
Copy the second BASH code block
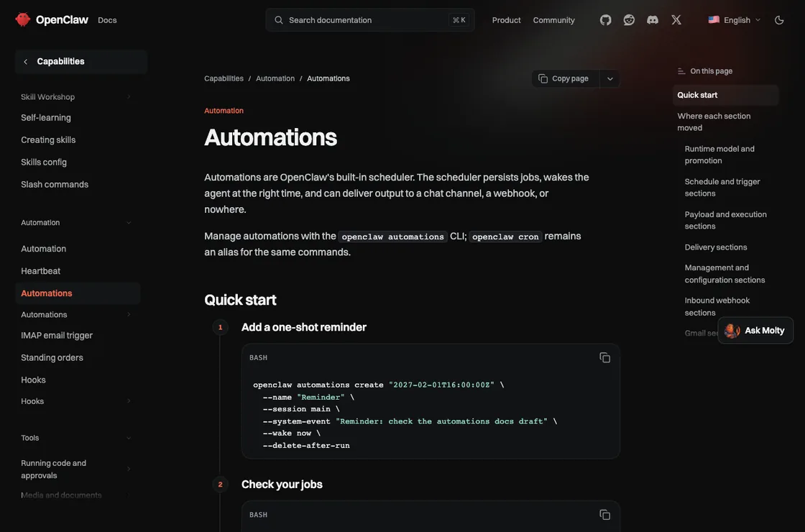point(604,515)
